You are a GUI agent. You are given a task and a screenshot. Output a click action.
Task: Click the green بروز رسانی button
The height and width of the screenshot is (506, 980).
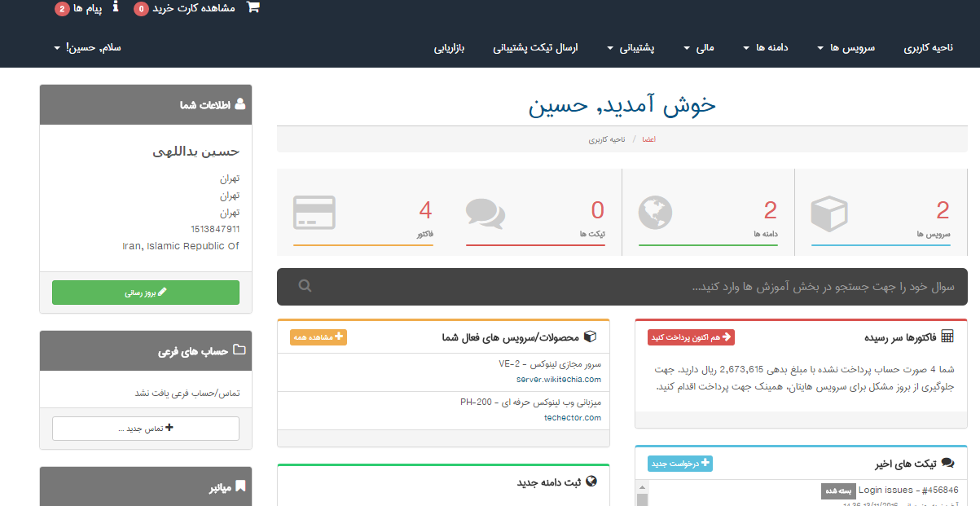point(146,293)
